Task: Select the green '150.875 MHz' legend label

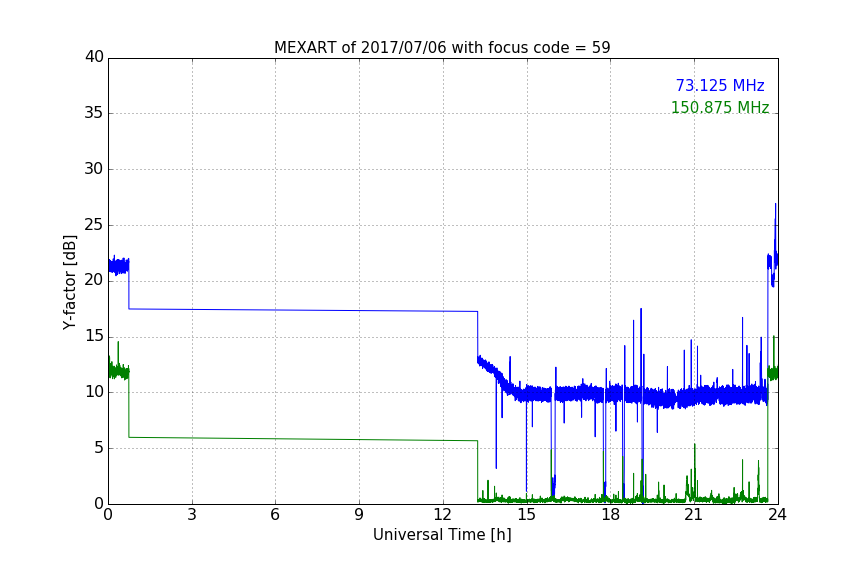Action: (x=720, y=107)
